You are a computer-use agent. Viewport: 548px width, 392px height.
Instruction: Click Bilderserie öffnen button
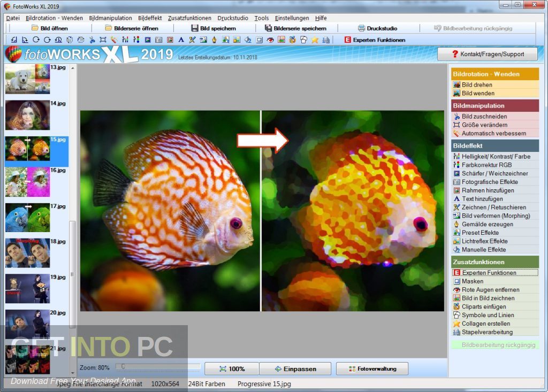point(132,28)
